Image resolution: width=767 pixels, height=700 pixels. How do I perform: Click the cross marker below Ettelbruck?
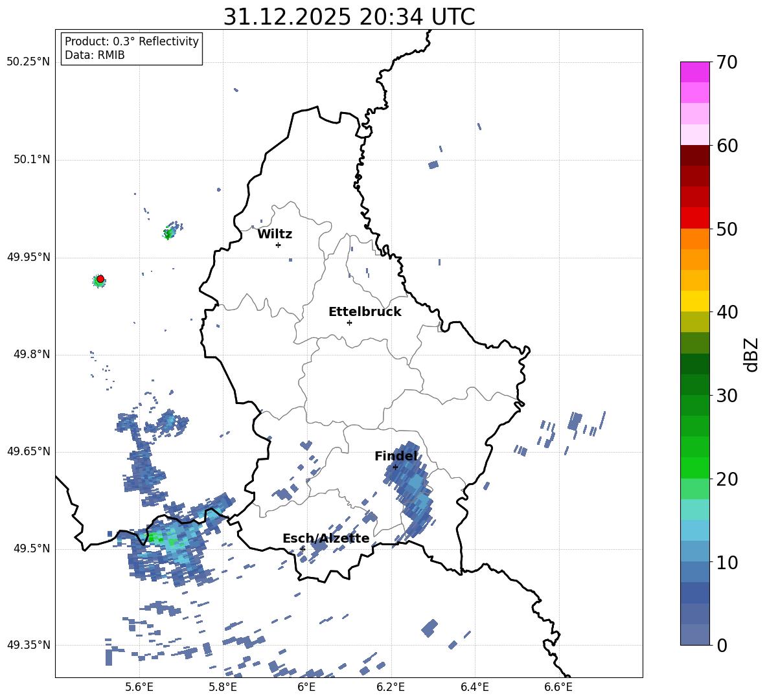pos(349,322)
